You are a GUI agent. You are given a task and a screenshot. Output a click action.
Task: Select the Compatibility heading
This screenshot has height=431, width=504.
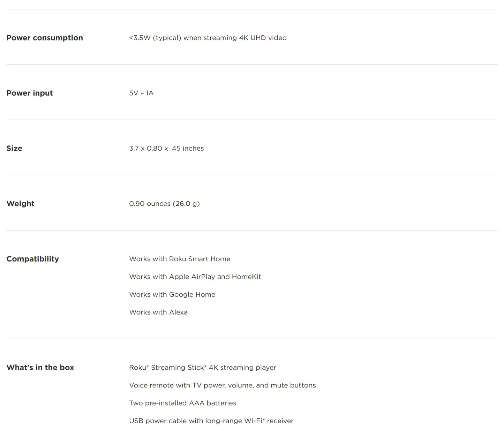[32, 259]
